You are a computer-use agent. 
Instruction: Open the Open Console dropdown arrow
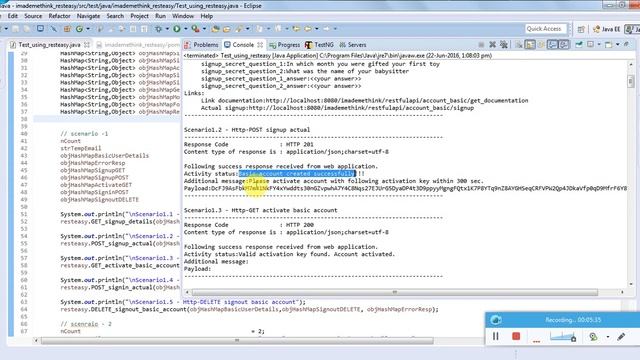[x=618, y=44]
